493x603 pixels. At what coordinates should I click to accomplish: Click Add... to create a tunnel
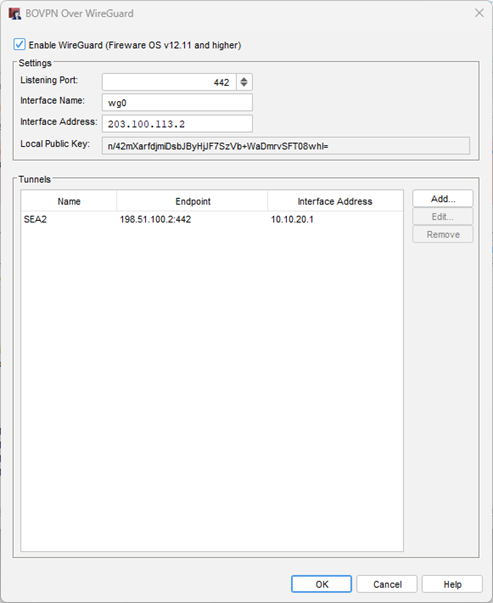pos(443,199)
